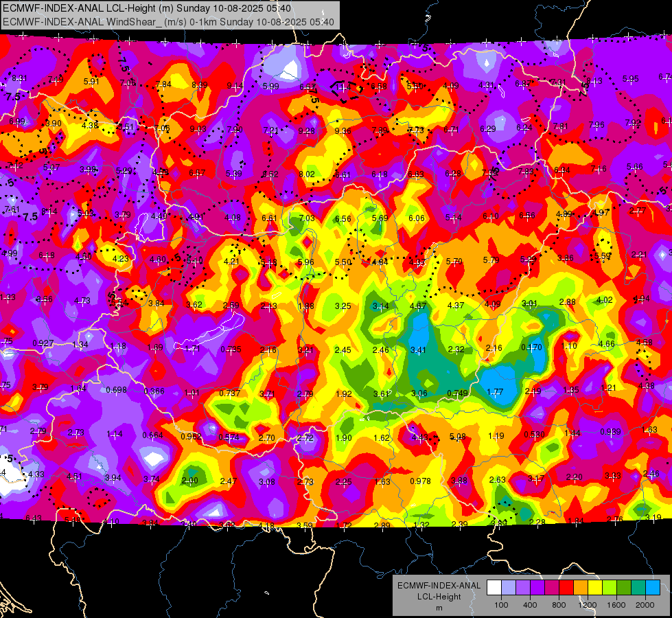Click wind shear value 0.574
Screen dimensions: 672x618
tap(229, 437)
